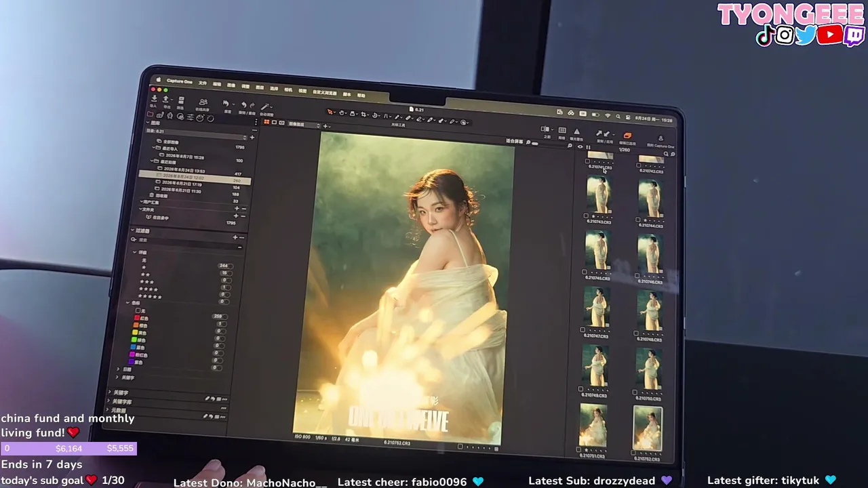Image resolution: width=868 pixels, height=488 pixels.
Task: Collapse the 图库 Library panel
Action: [149, 123]
